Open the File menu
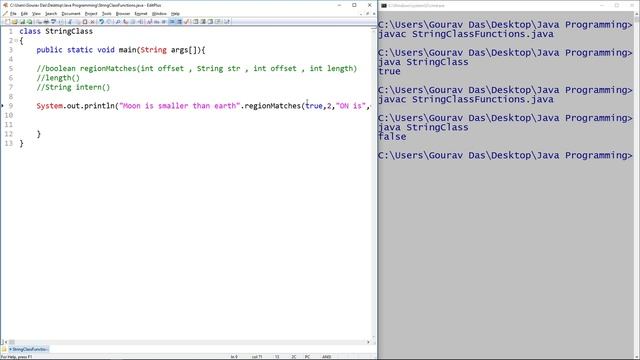640x360 pixels. pos(13,14)
